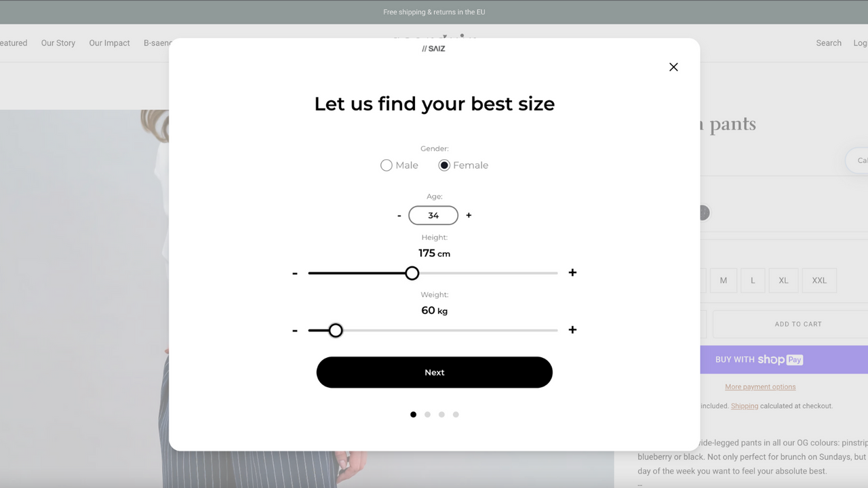
Task: Decrease the age with the minus button
Action: [x=399, y=215]
